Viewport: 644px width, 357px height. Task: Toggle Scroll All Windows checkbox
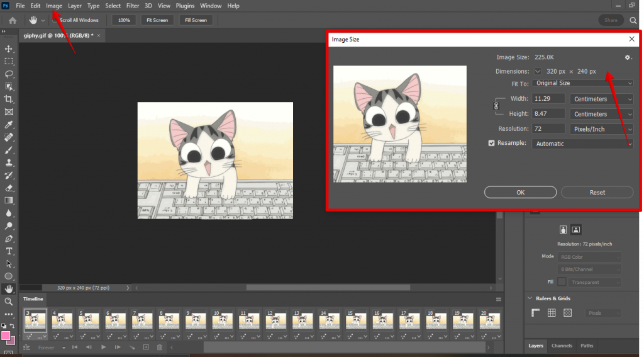55,20
